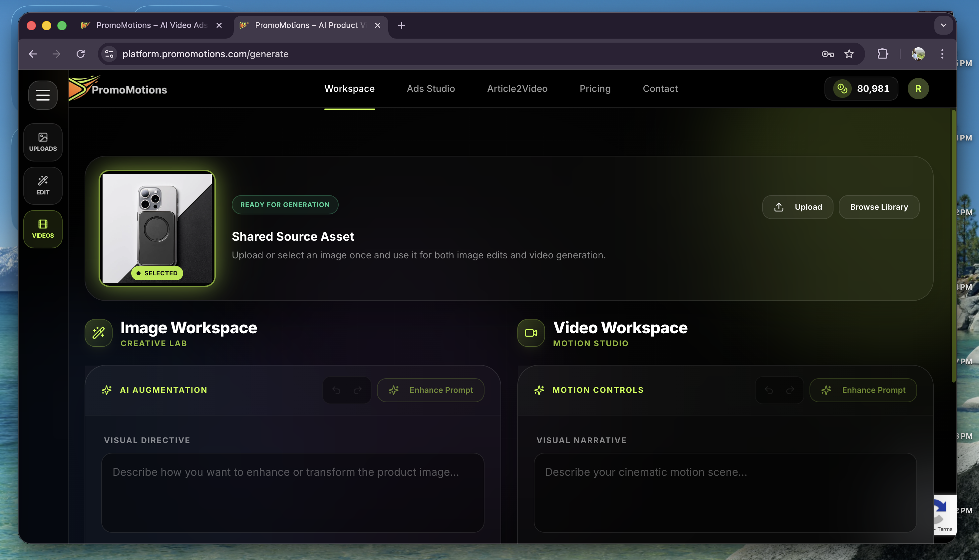Go to the Article2Video tab

coord(517,89)
